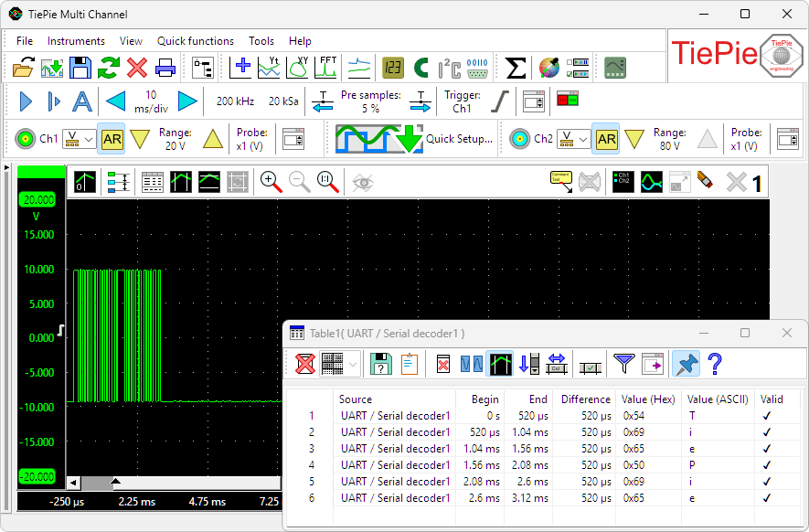Open the Tools menu

click(261, 41)
